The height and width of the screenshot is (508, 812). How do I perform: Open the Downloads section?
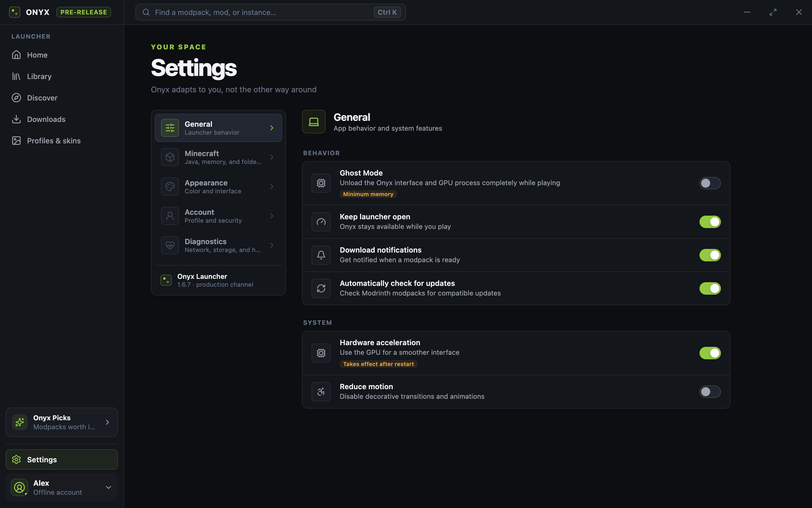[62, 119]
